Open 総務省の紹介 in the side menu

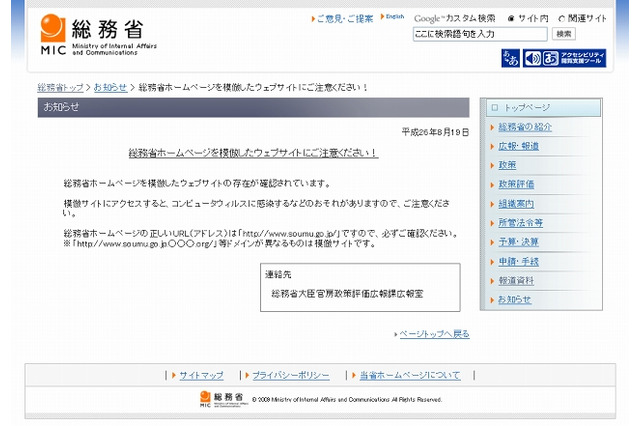[x=525, y=127]
